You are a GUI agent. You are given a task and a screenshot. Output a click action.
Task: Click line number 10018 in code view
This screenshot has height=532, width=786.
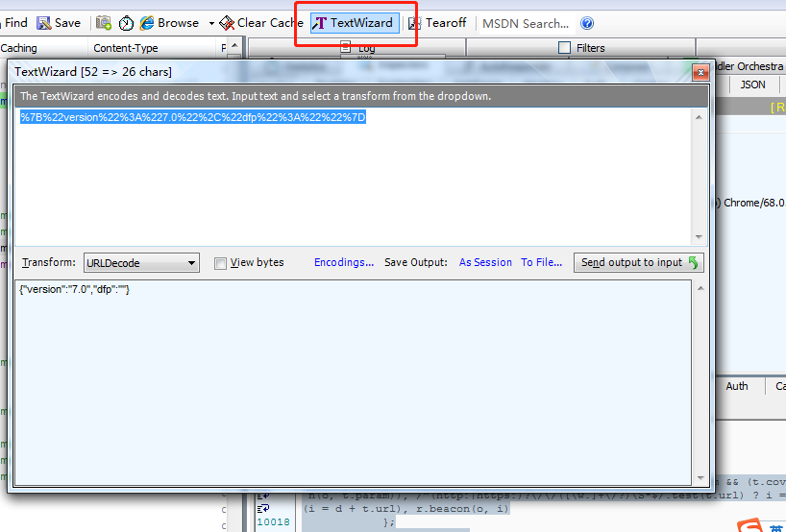click(x=273, y=522)
